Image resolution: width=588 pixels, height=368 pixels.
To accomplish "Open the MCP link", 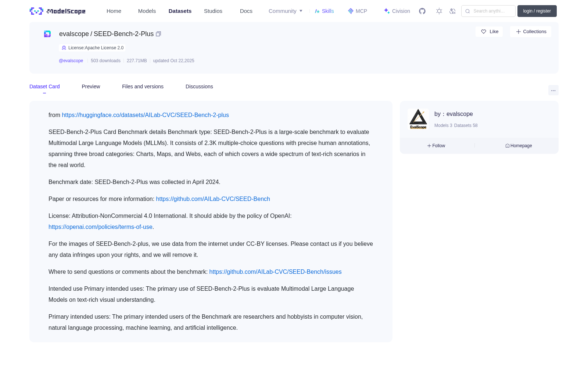I will [358, 11].
